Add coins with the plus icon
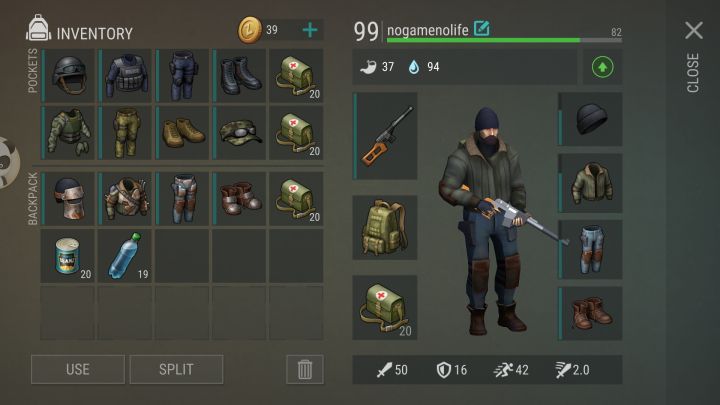The width and height of the screenshot is (720, 405). coord(310,30)
